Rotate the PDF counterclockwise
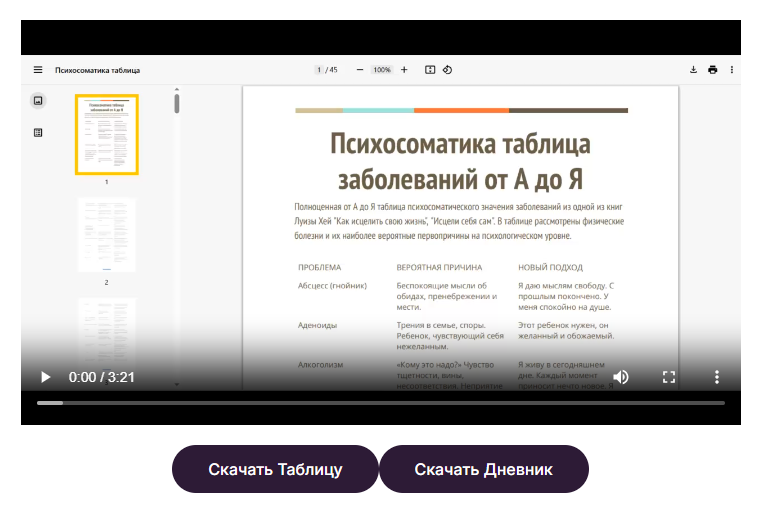Image resolution: width=760 pixels, height=515 pixels. point(447,70)
